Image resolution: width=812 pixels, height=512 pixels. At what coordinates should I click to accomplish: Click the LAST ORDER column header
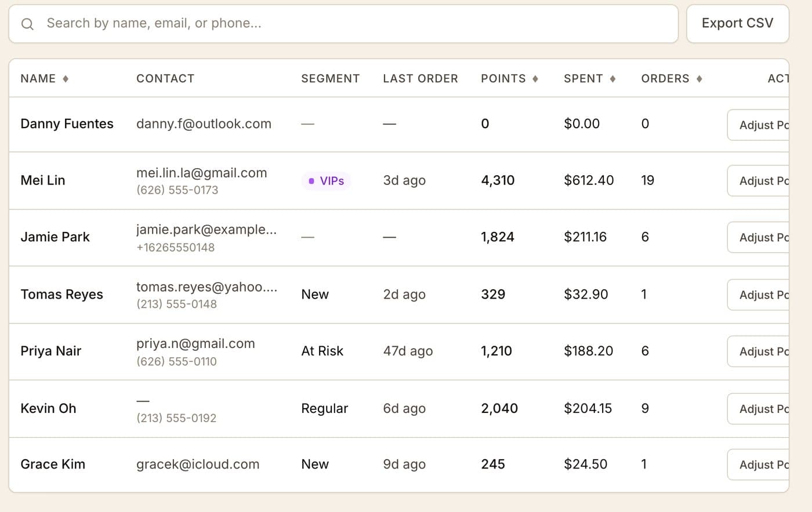420,79
